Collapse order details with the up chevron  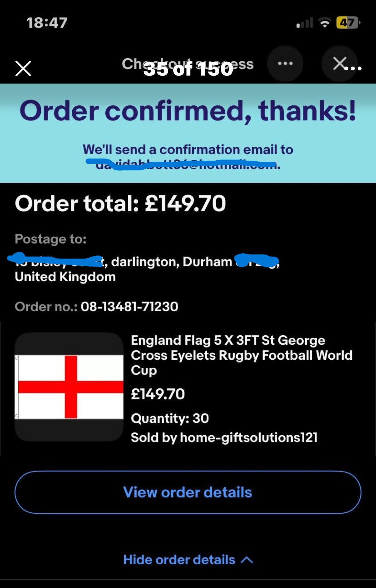247,560
